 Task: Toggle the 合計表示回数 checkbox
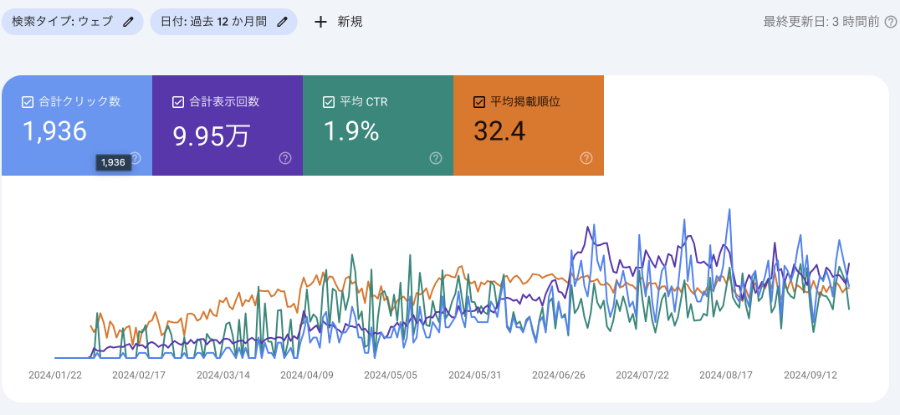[x=178, y=101]
